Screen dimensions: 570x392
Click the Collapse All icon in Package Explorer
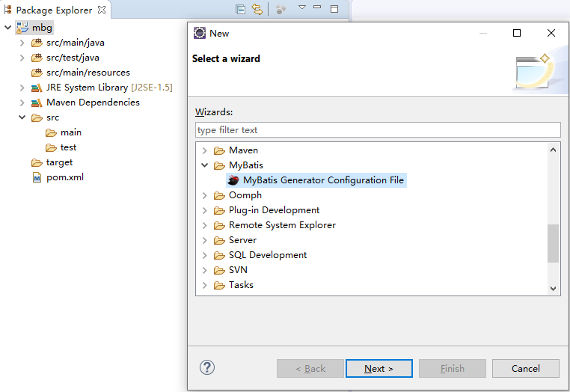click(240, 10)
